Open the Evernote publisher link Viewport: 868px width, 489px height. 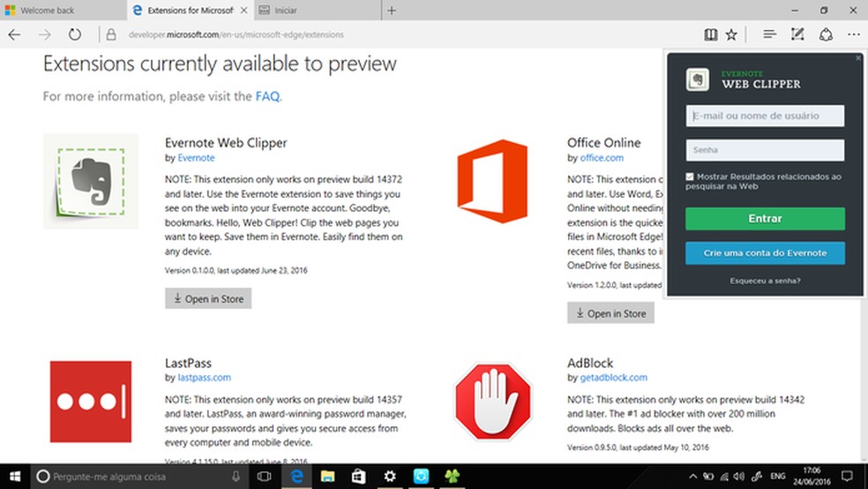(x=196, y=158)
